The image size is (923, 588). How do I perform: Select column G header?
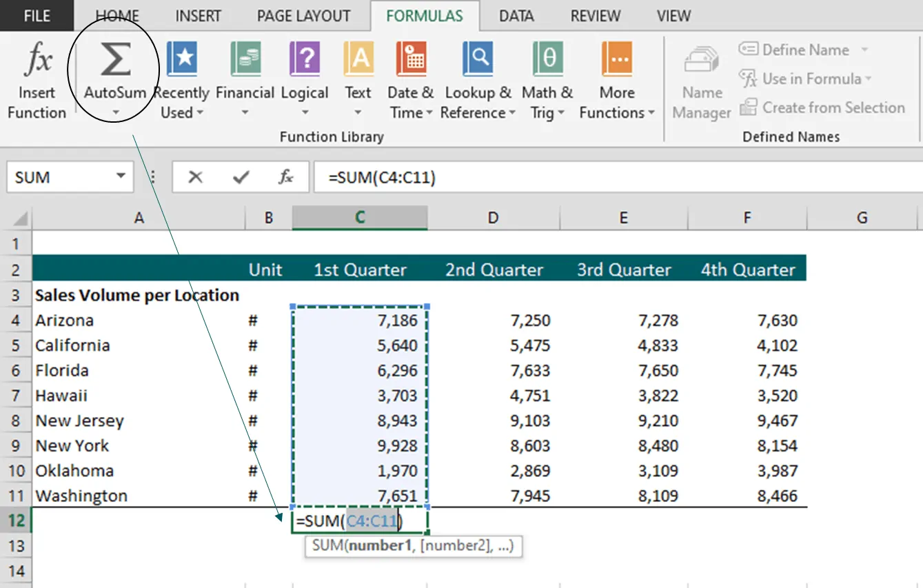pyautogui.click(x=862, y=218)
